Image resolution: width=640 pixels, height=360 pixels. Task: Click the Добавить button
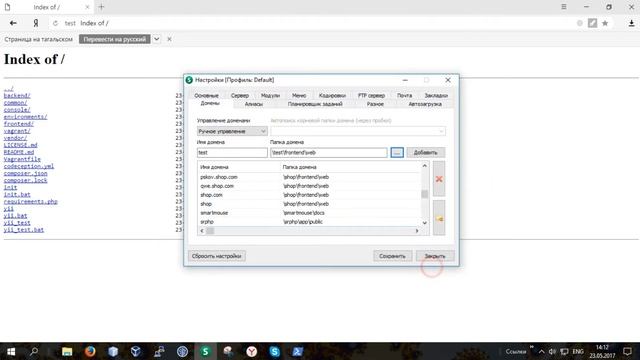(x=426, y=152)
